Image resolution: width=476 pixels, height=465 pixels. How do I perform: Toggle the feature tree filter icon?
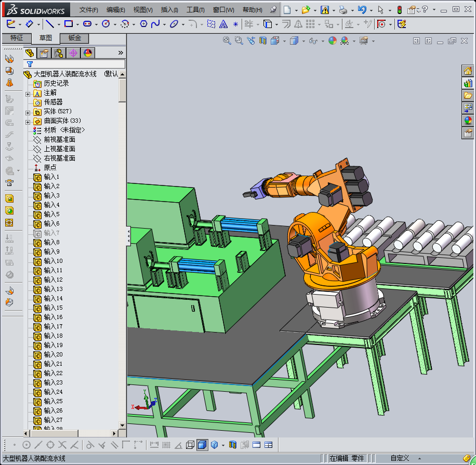pyautogui.click(x=30, y=64)
